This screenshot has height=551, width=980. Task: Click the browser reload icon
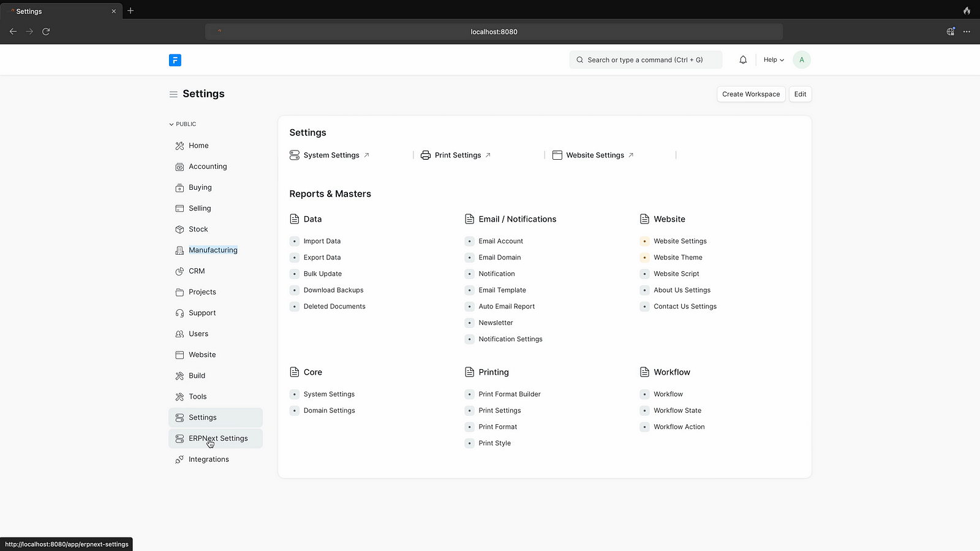(x=46, y=31)
